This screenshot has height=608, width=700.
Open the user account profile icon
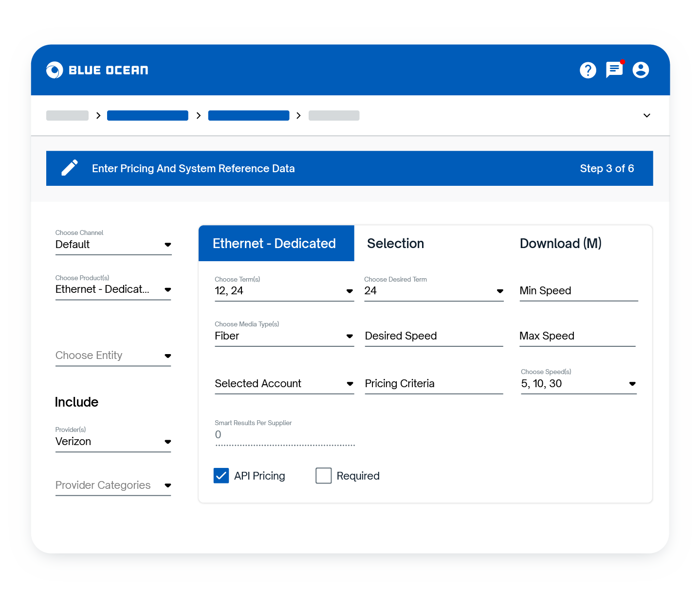[x=640, y=70]
